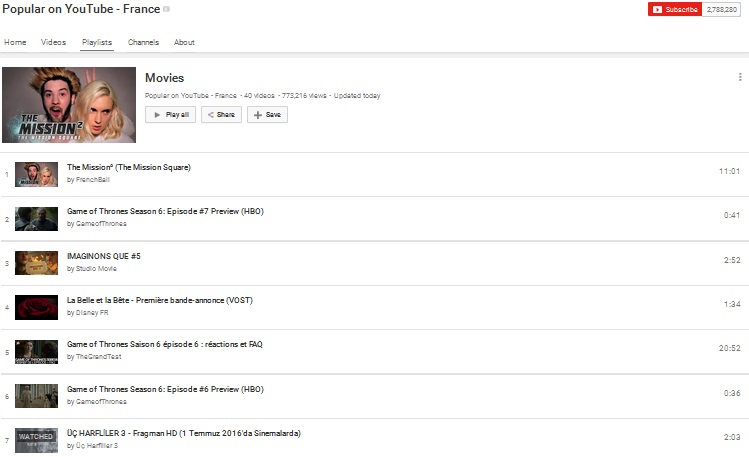
Task: Click the channel title Popular on YouTube - France
Action: (x=81, y=9)
